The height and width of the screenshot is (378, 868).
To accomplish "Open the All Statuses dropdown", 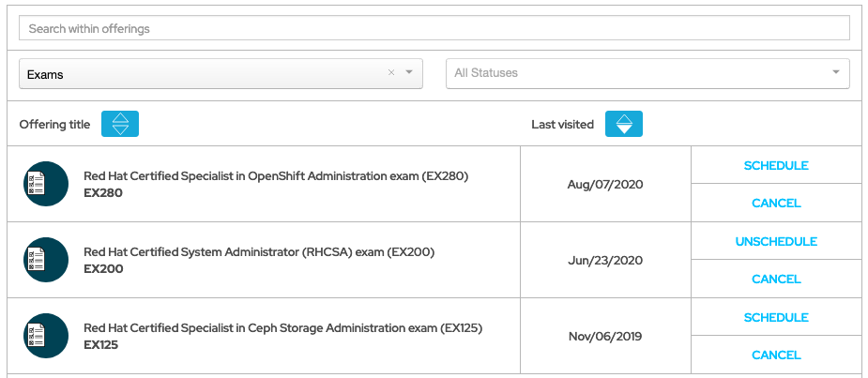I will click(647, 73).
